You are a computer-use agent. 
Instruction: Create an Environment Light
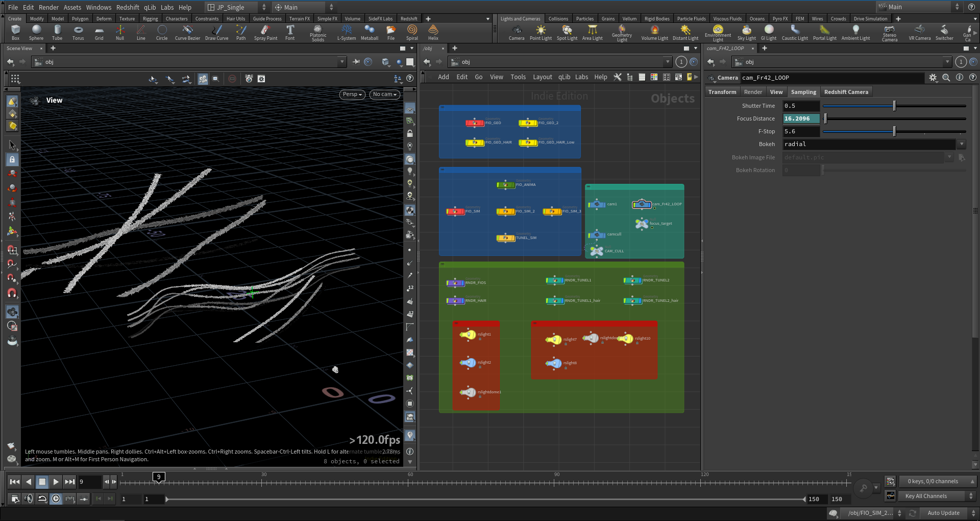click(x=718, y=33)
